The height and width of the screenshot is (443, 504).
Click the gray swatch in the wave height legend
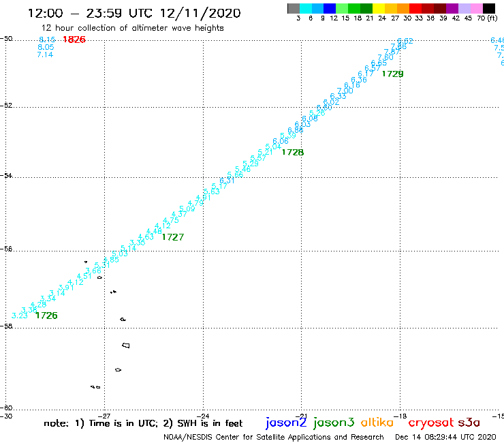294,8
